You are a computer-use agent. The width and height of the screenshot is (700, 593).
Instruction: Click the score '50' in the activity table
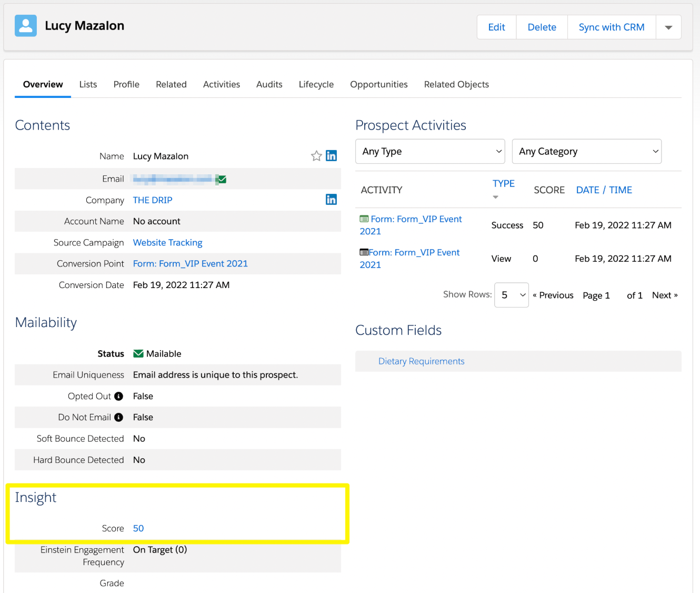tap(538, 225)
